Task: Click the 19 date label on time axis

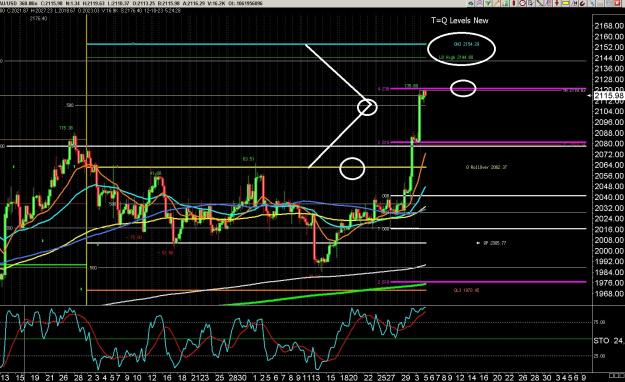Action: pyautogui.click(x=35, y=377)
